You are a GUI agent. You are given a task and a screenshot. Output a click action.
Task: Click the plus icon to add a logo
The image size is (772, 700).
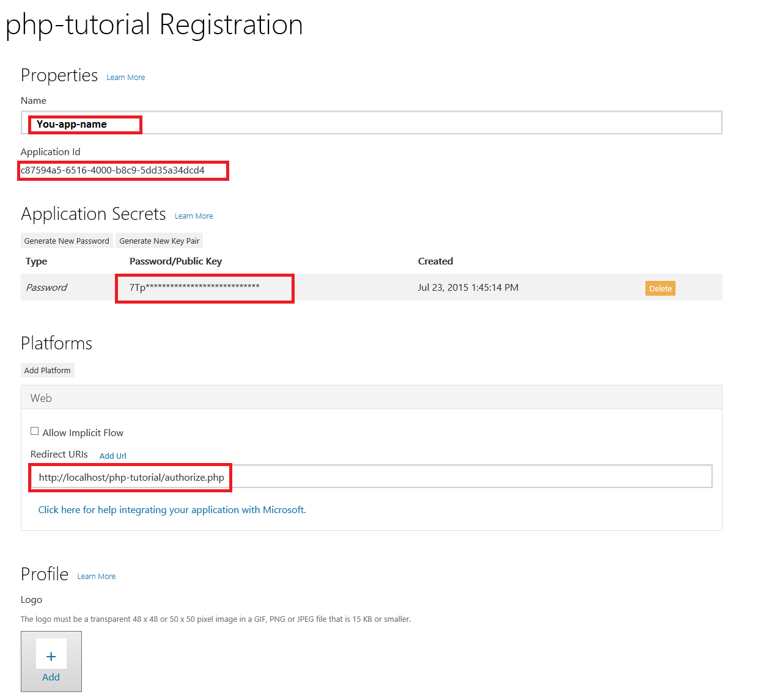(x=51, y=657)
